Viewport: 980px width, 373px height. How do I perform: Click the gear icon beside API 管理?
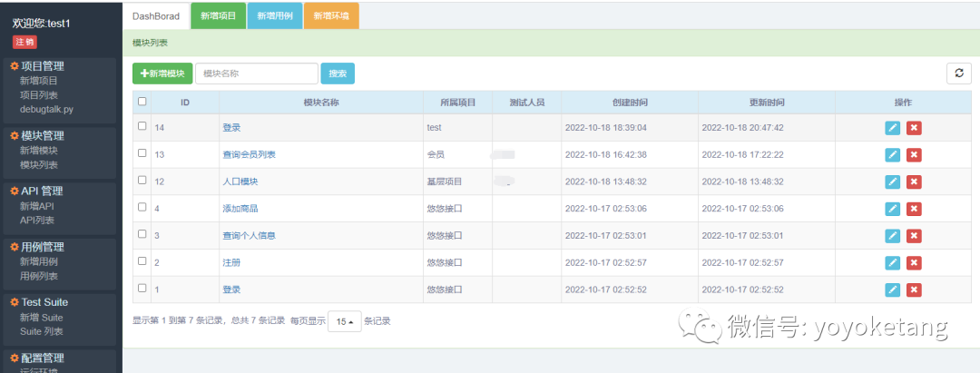click(x=15, y=191)
